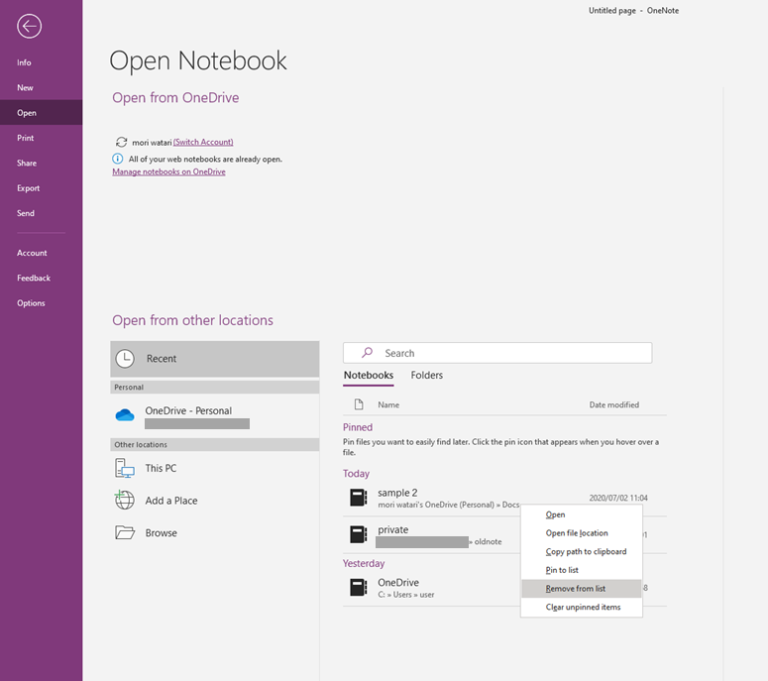Open Account settings in the sidebar
This screenshot has height=681, width=768.
tap(41, 253)
